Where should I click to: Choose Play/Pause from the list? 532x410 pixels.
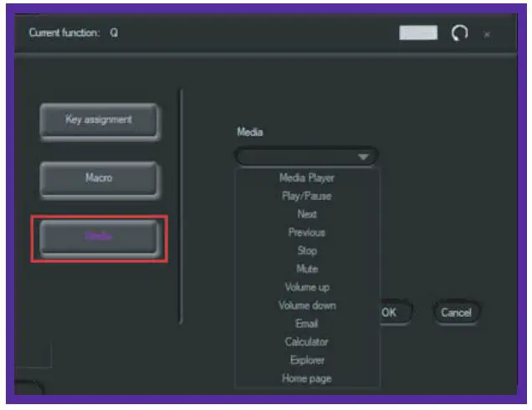[307, 196]
